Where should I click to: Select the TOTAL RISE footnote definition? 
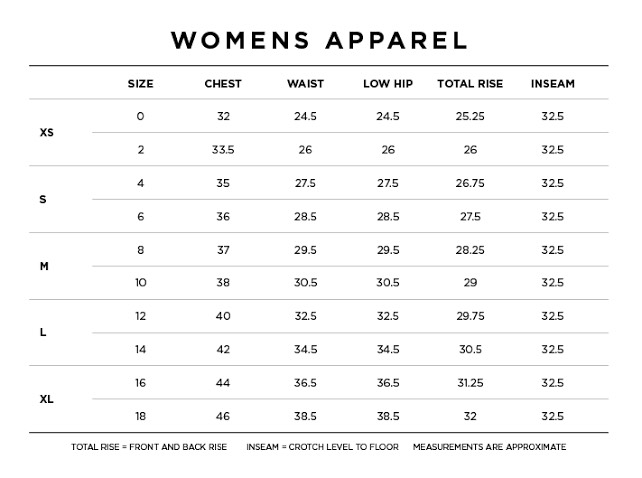coord(149,447)
